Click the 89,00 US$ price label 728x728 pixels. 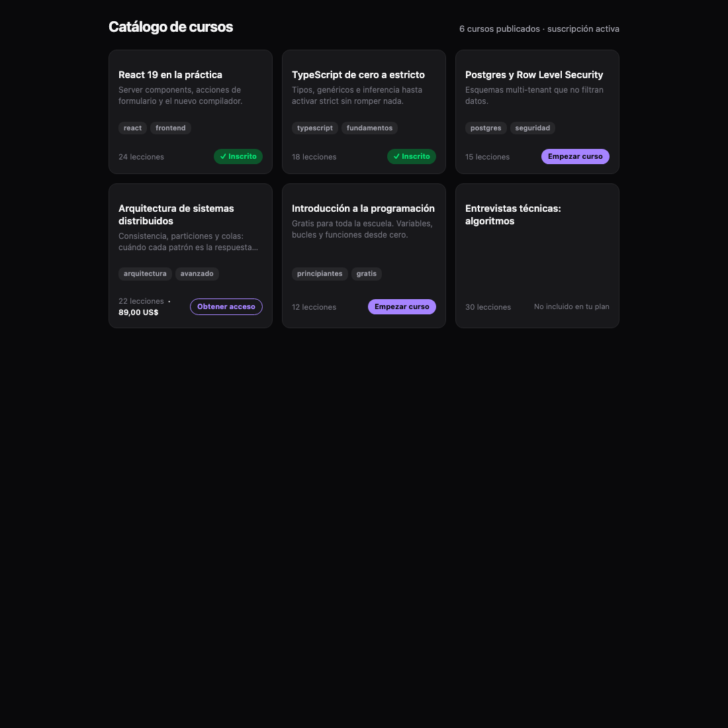(x=138, y=312)
